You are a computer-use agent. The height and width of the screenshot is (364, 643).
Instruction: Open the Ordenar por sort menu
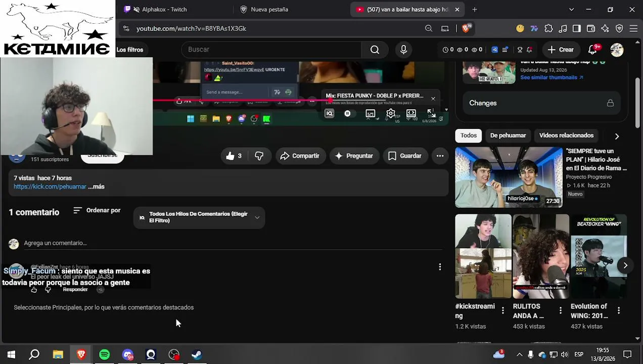[97, 210]
